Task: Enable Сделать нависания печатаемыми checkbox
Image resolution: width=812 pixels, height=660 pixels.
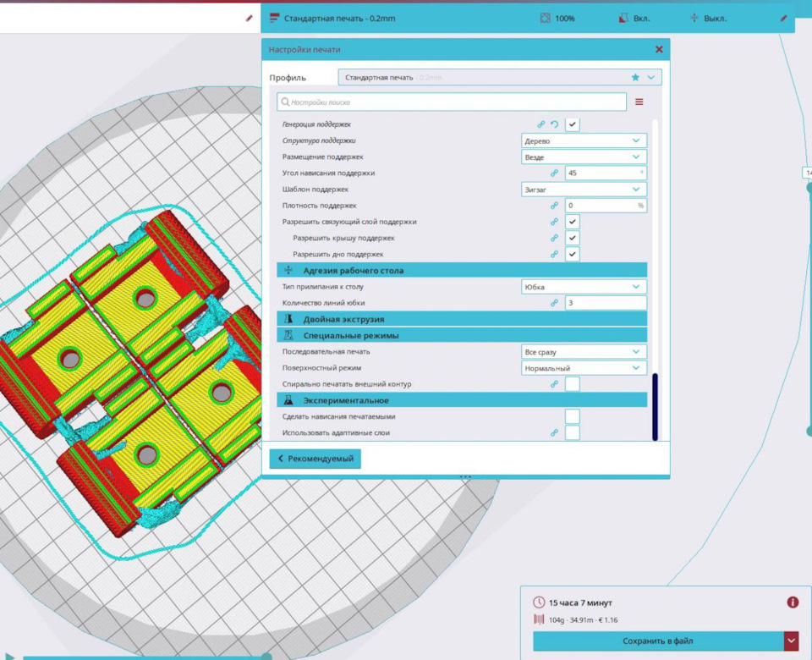Action: pos(573,416)
